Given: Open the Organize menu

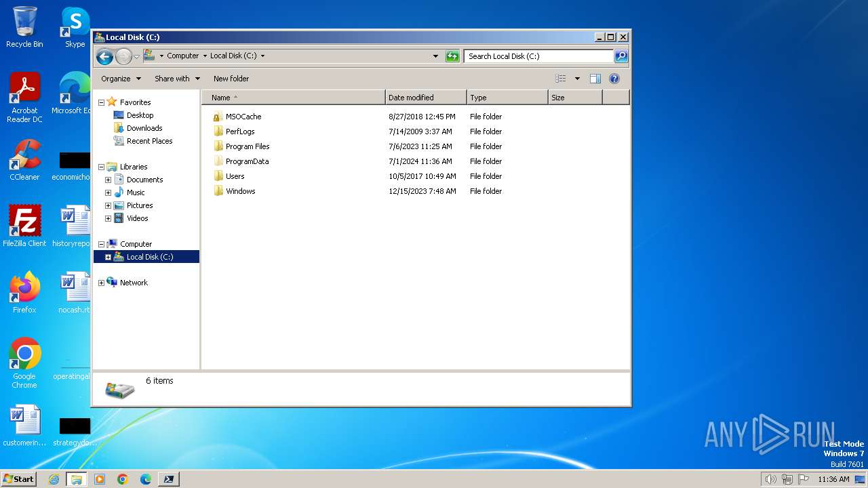Looking at the screenshot, I should coord(121,79).
